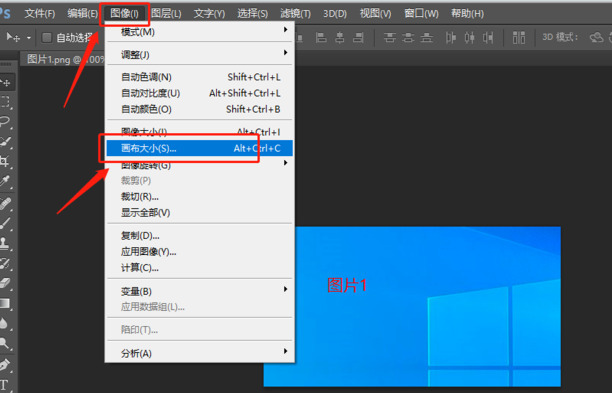Close the open 图像(I) menu
The width and height of the screenshot is (612, 393).
[124, 14]
